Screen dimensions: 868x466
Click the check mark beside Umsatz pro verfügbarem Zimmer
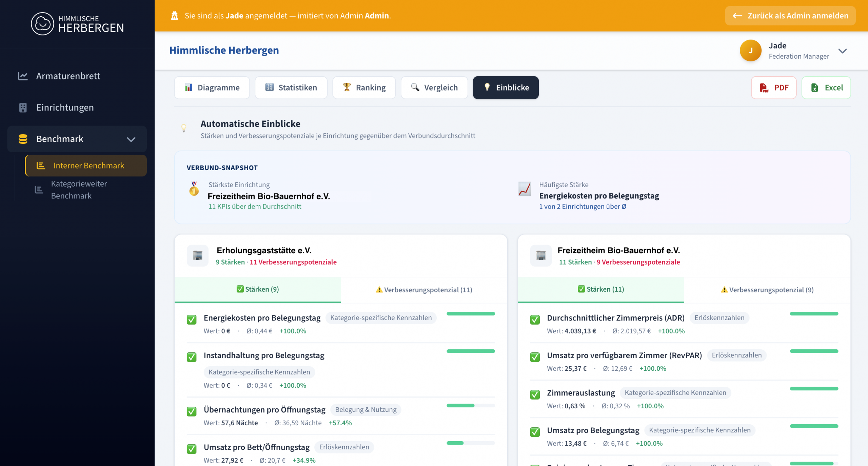[x=535, y=357]
